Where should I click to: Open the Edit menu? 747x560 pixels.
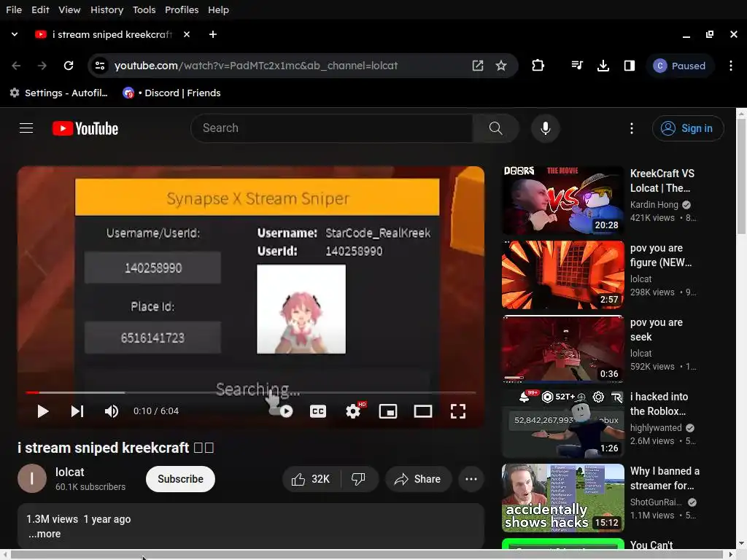click(x=40, y=9)
